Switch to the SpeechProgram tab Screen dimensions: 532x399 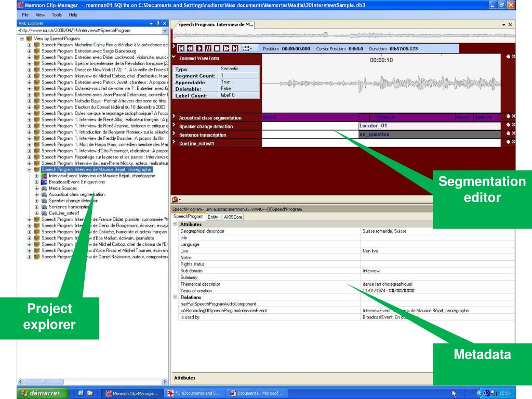(188, 217)
